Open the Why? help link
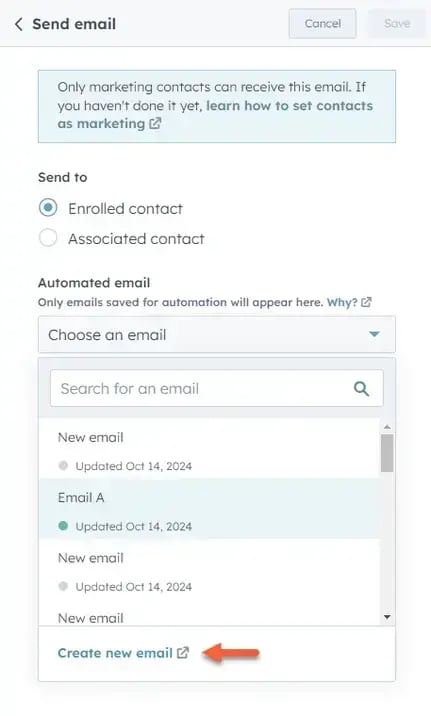This screenshot has height=716, width=431. [342, 302]
